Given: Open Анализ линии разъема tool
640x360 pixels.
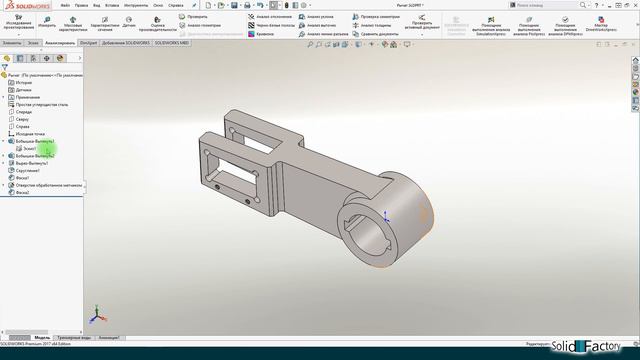Looking at the screenshot, I should (323, 34).
